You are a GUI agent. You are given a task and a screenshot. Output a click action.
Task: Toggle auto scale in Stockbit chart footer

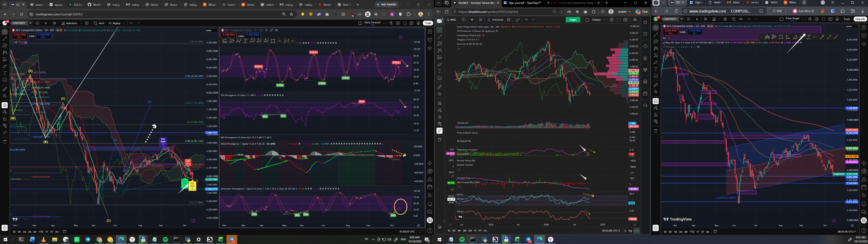636,231
